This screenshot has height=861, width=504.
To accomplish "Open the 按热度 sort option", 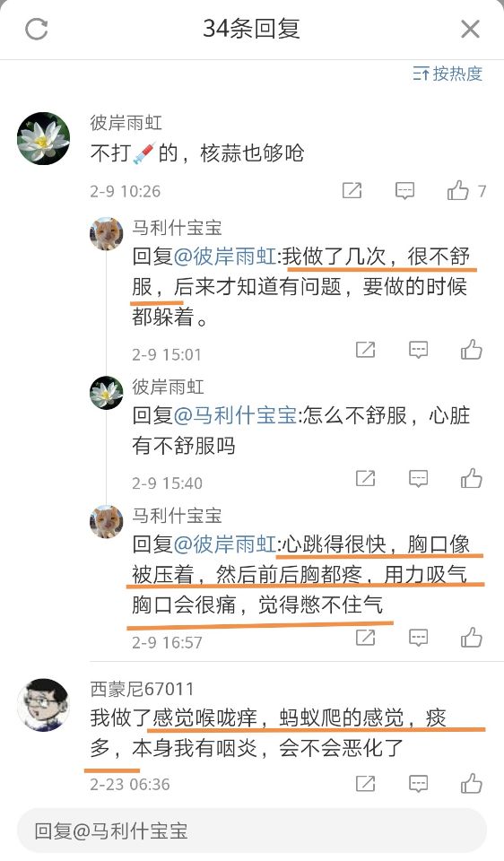I will pos(448,74).
